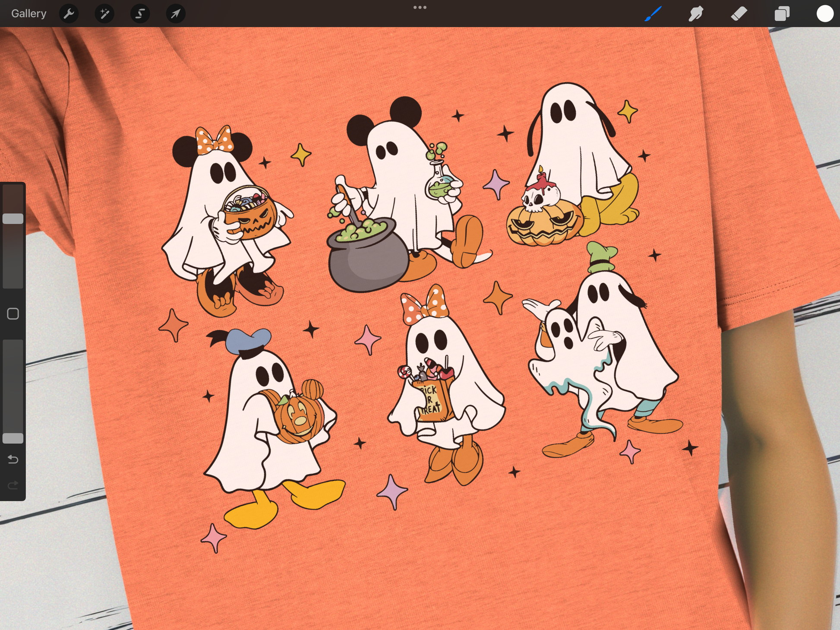This screenshot has width=840, height=630.
Task: Select the Paint brush tool
Action: (x=653, y=14)
